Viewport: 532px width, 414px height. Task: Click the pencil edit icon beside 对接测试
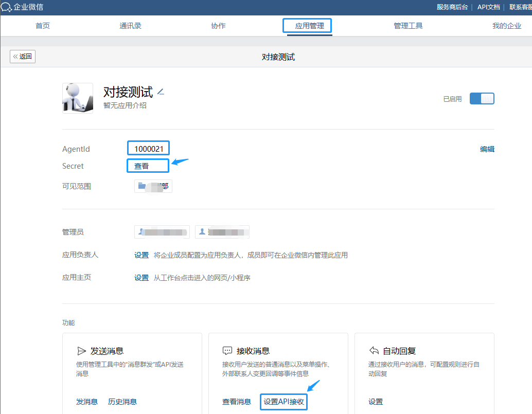161,92
